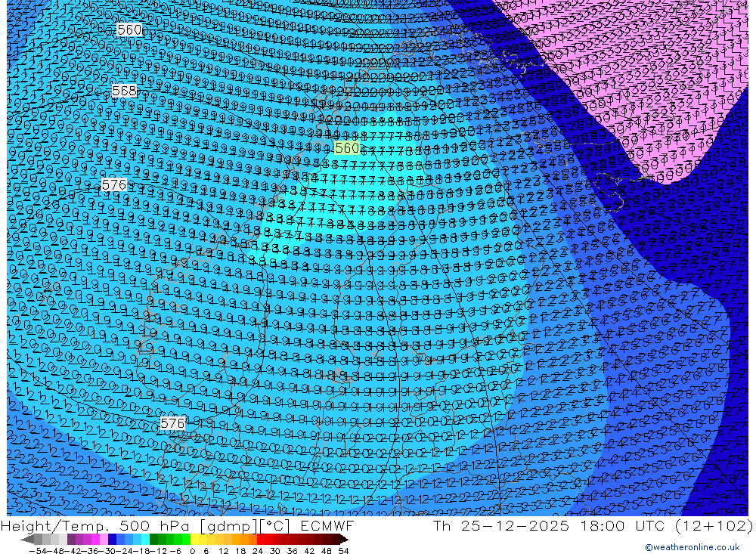Select the dark blue legend swatch at -30
The image size is (756, 554).
pyautogui.click(x=112, y=540)
